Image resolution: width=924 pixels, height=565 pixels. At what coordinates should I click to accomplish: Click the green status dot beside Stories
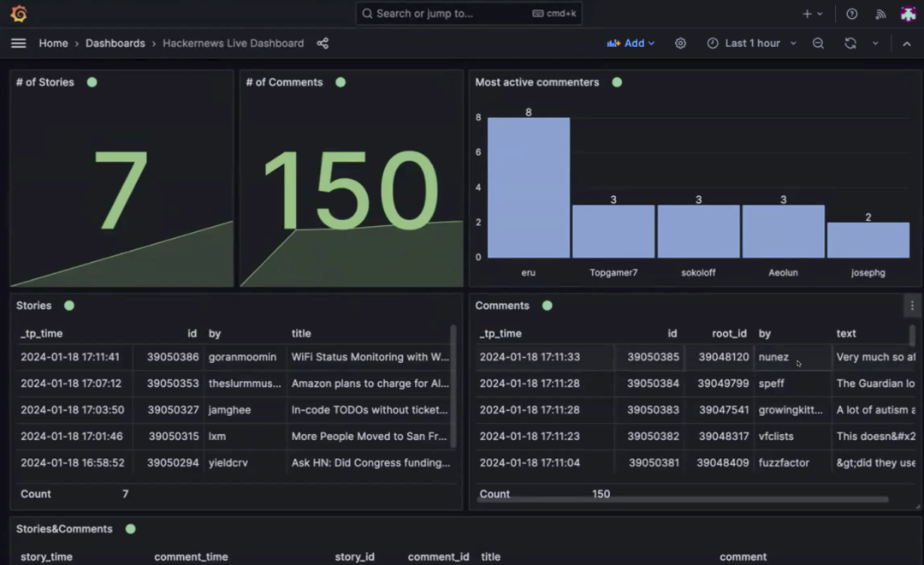pos(69,306)
